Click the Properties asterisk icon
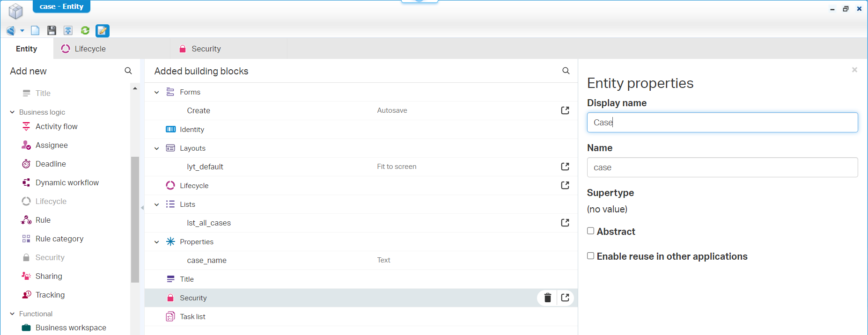The width and height of the screenshot is (868, 335). coord(170,242)
